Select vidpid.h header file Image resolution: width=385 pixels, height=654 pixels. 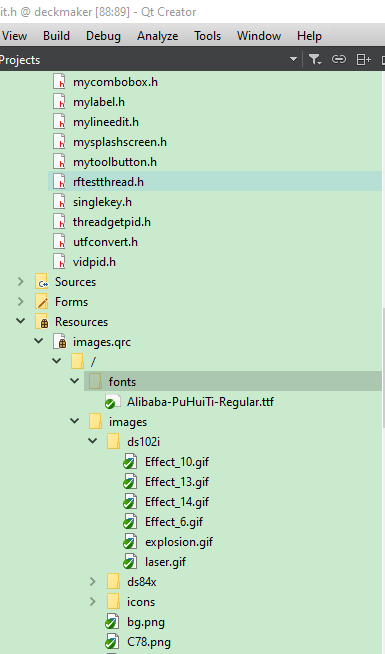tap(94, 262)
